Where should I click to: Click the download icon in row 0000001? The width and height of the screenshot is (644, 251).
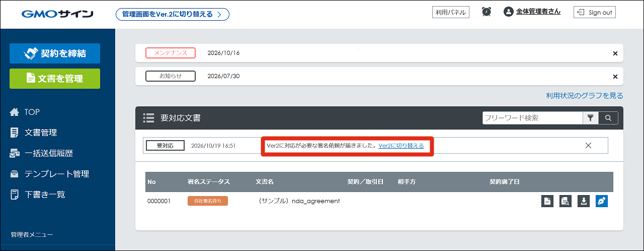pyautogui.click(x=584, y=201)
